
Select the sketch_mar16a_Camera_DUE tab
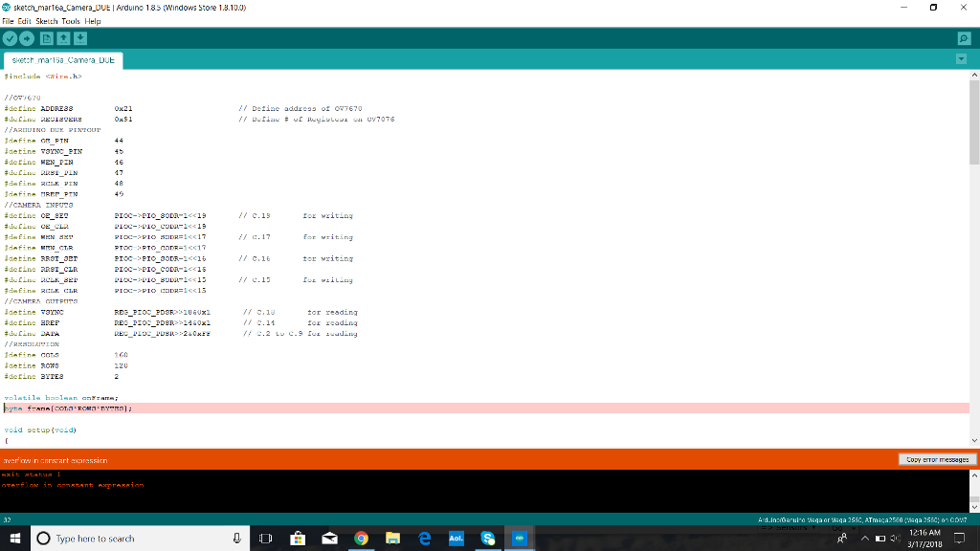coord(62,58)
